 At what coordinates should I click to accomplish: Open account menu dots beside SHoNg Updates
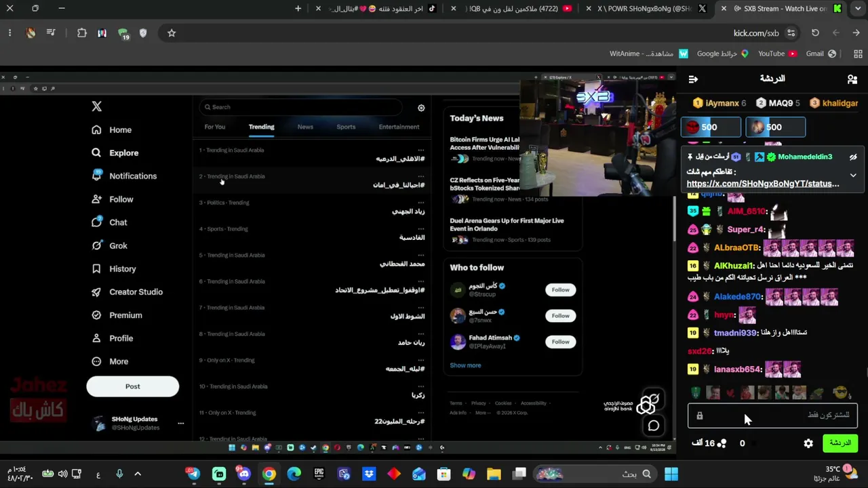click(x=180, y=424)
